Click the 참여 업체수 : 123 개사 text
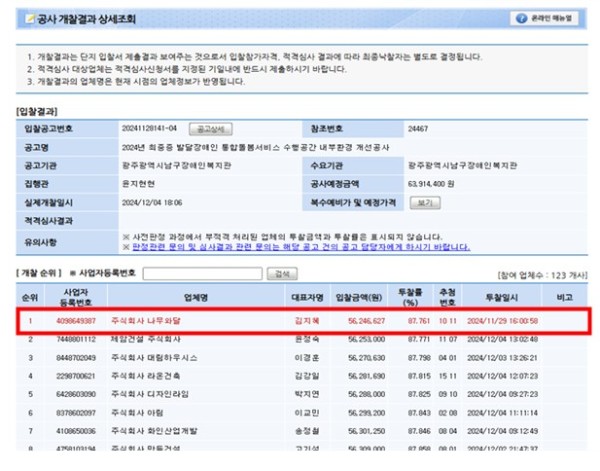 click(x=542, y=275)
